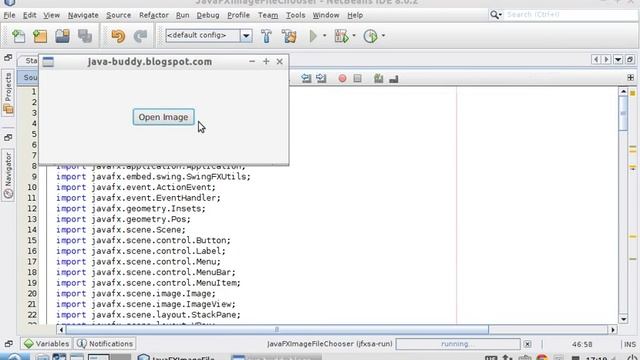640x360 pixels.
Task: Show opened documents list dropdown
Action: point(618,60)
